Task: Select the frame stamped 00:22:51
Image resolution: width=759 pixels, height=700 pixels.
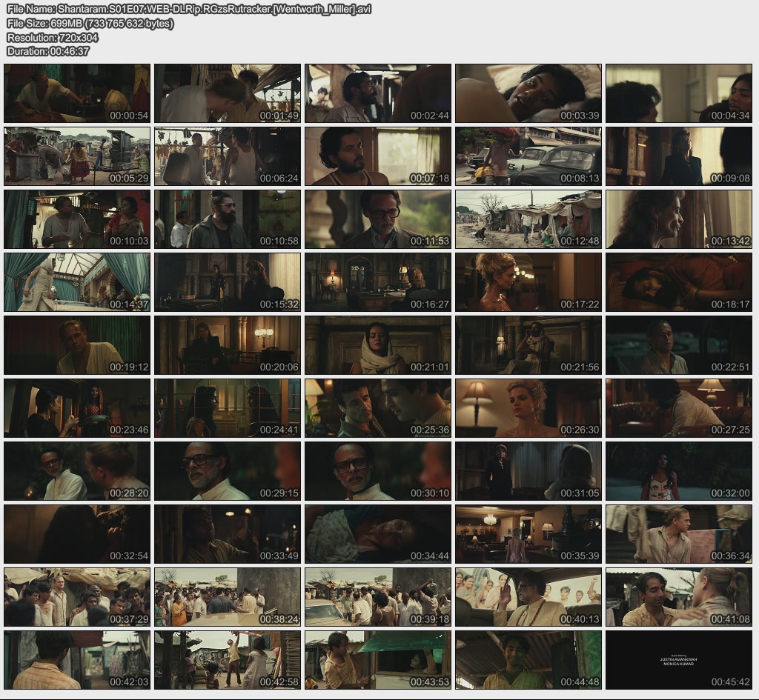Action: (x=679, y=345)
